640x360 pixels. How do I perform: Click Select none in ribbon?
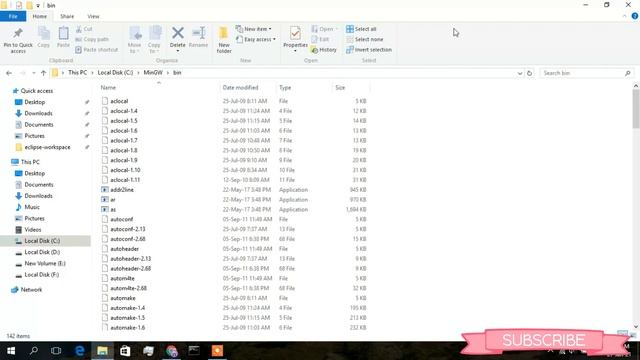364,39
